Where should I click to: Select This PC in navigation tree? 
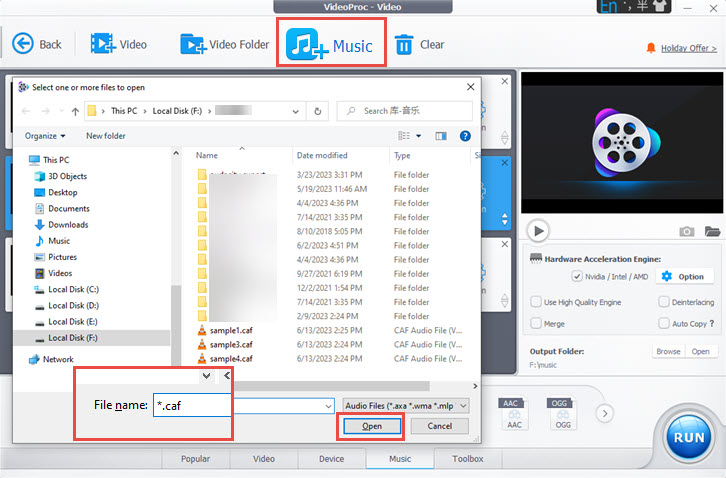click(x=56, y=160)
